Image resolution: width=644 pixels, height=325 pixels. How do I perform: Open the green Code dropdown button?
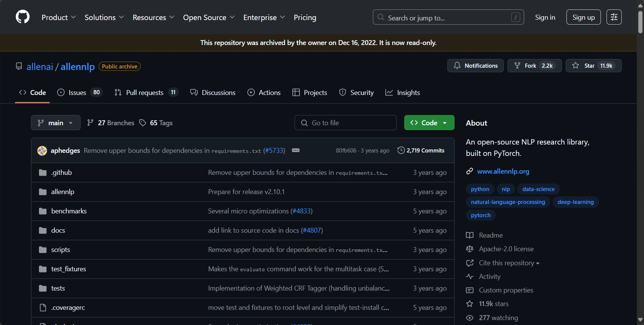(x=429, y=123)
